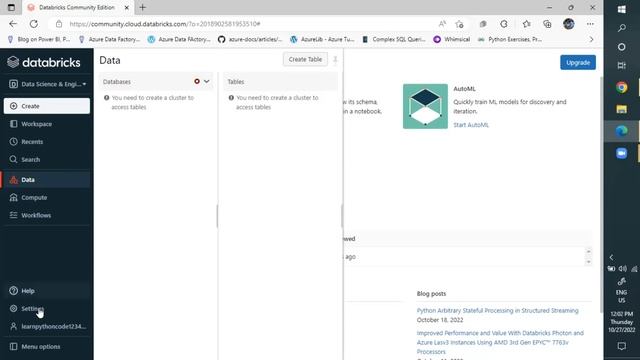The width and height of the screenshot is (640, 360).
Task: Click the clock showing 12:02 PM
Action: [x=622, y=322]
